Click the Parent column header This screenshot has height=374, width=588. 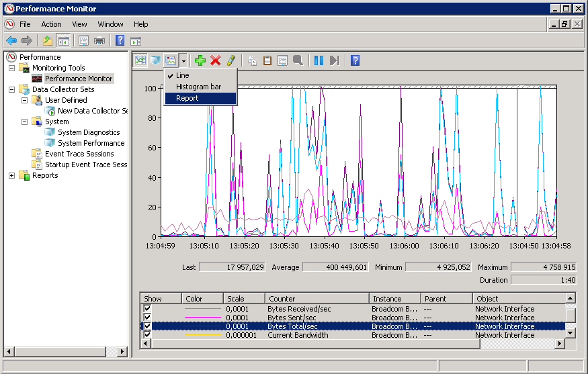coord(447,299)
